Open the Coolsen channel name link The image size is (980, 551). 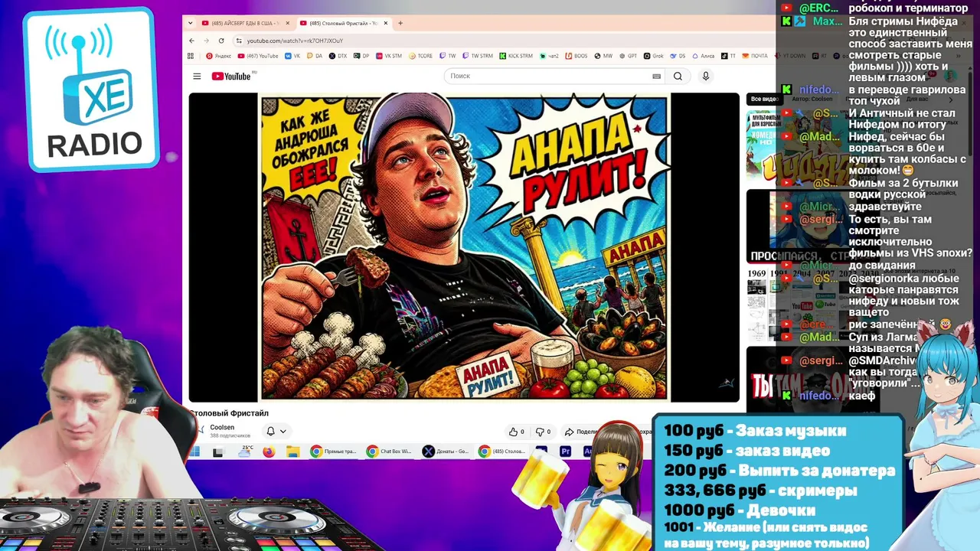pos(222,428)
